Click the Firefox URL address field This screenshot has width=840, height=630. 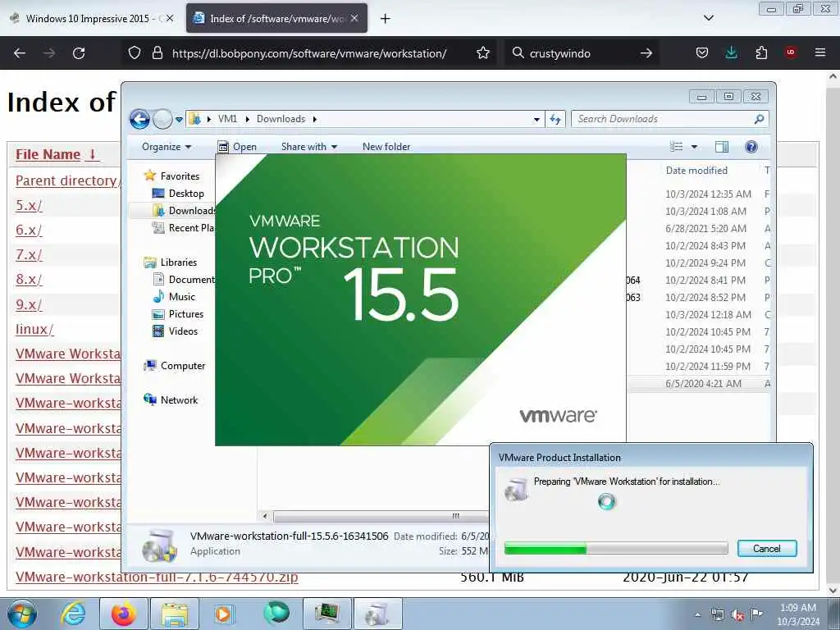pos(309,53)
